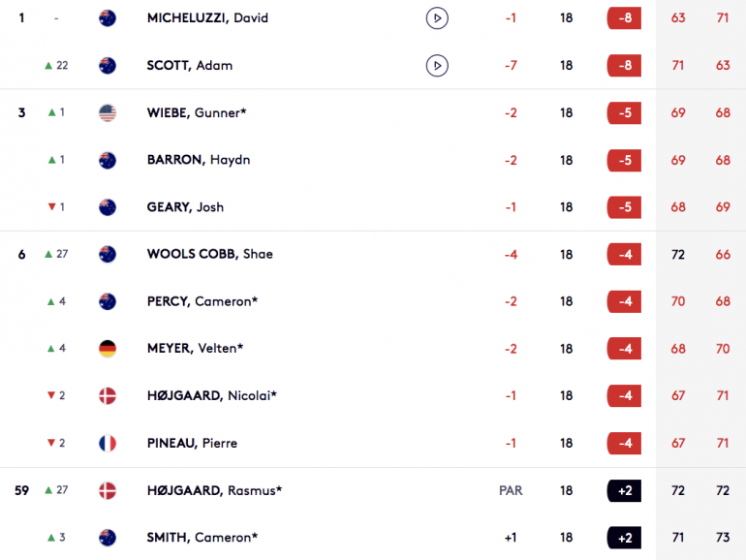Click the green up arrow 22 for Scott
Viewport: 746px width, 560px height.
[56, 65]
